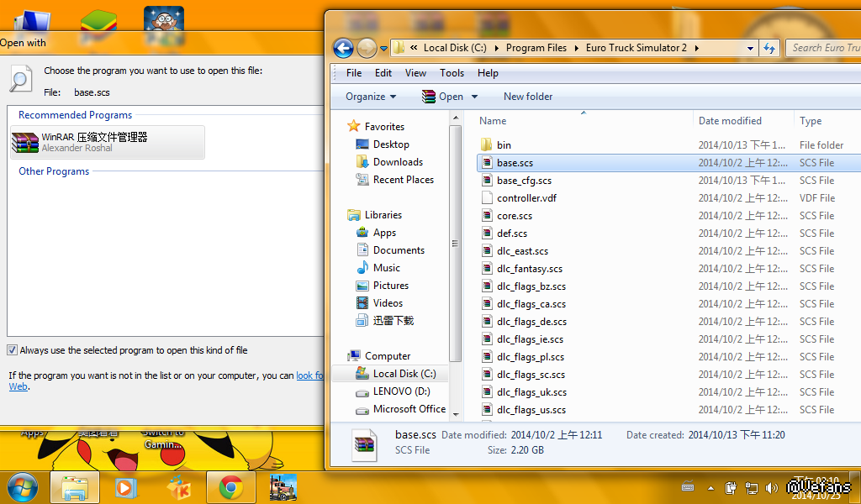Viewport: 861px width, 504px height.
Task: Open the dropdown arrow next to Open
Action: pos(474,97)
